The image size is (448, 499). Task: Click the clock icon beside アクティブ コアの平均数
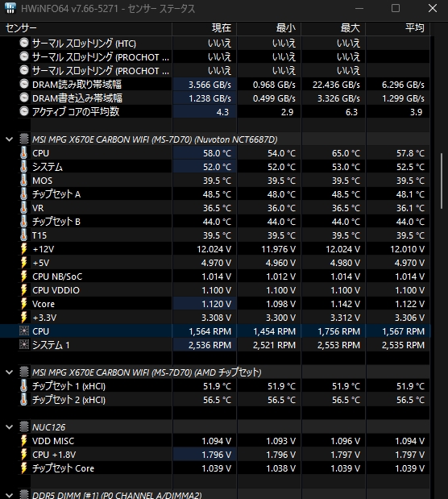point(24,111)
